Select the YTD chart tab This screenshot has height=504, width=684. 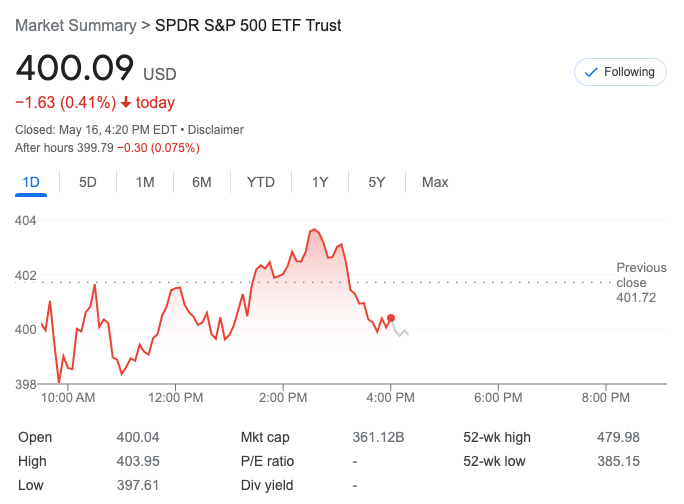[261, 182]
